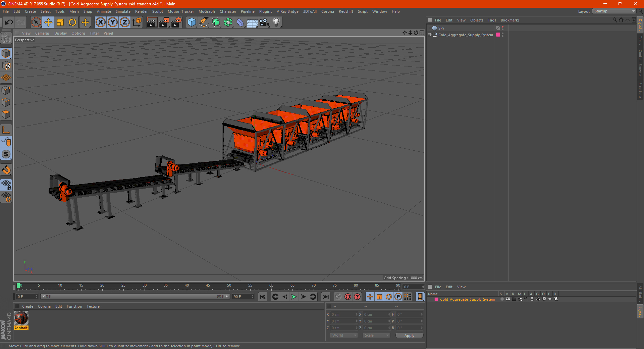Toggle the coordinate system icon
The height and width of the screenshot is (349, 644).
pyautogui.click(x=137, y=22)
